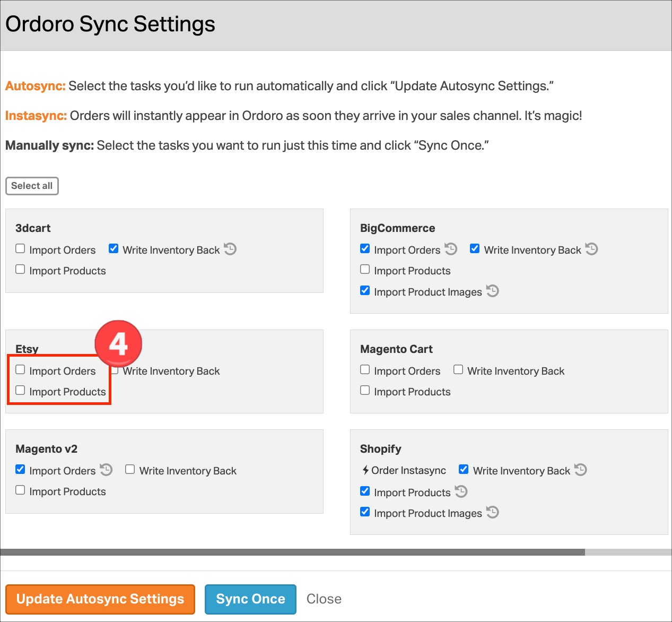Click the Magento Cart section heading
This screenshot has height=622, width=672.
pyautogui.click(x=396, y=349)
